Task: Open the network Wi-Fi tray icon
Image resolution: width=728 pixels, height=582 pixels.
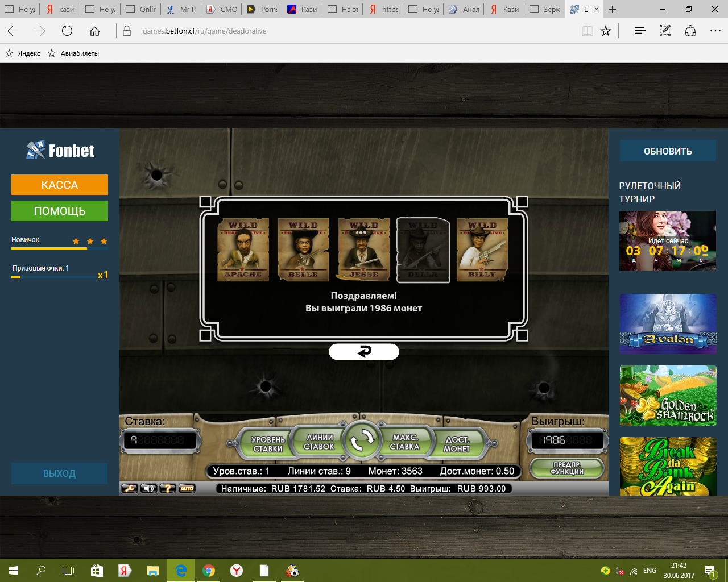Action: coord(634,571)
